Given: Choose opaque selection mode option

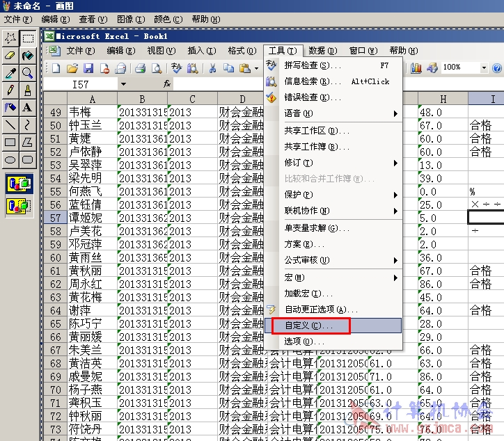Looking at the screenshot, I should [x=19, y=184].
